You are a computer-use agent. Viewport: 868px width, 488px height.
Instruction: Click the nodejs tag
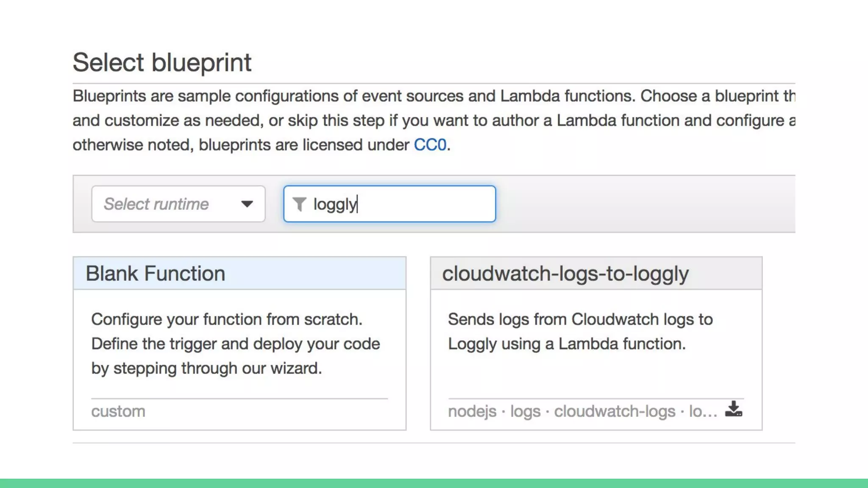coord(472,411)
